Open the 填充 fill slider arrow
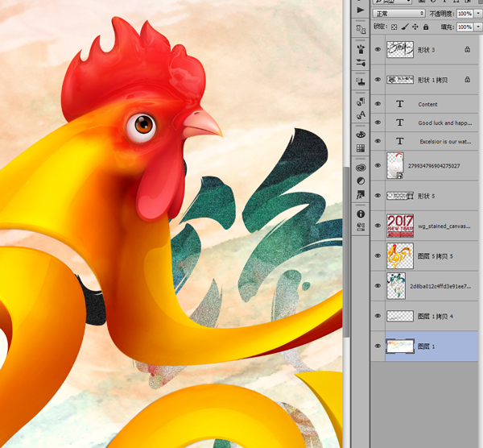The width and height of the screenshot is (483, 448). 478,27
